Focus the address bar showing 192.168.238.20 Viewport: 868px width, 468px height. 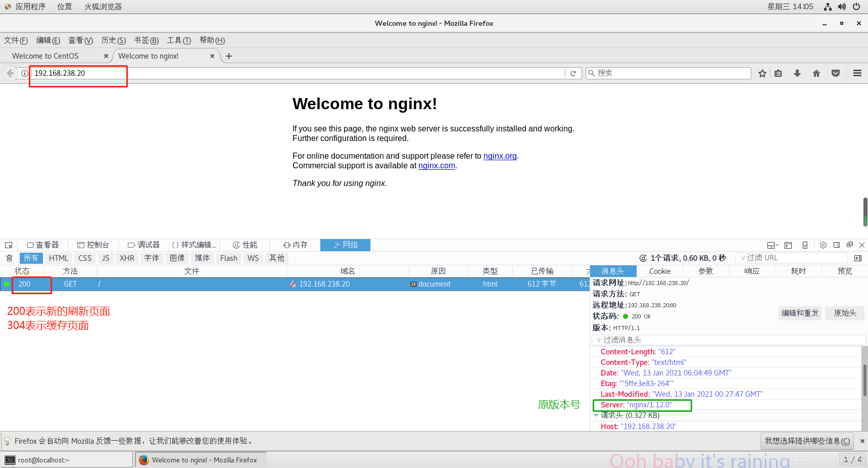click(298, 73)
